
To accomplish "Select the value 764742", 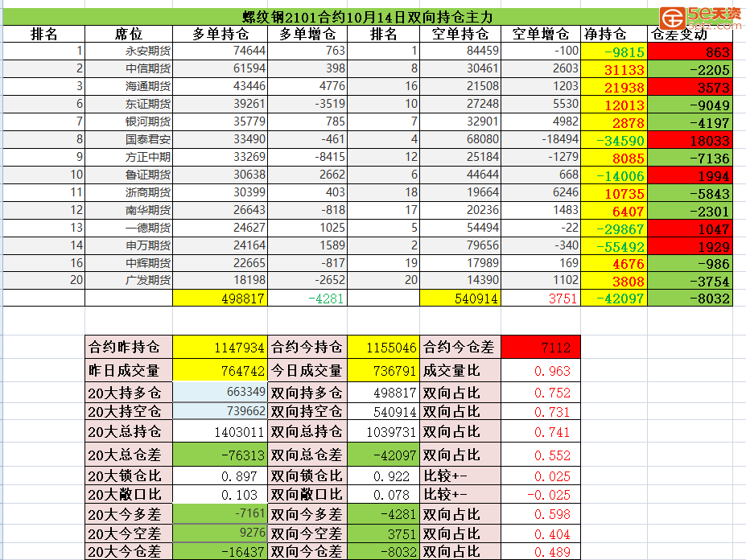I will click(220, 370).
